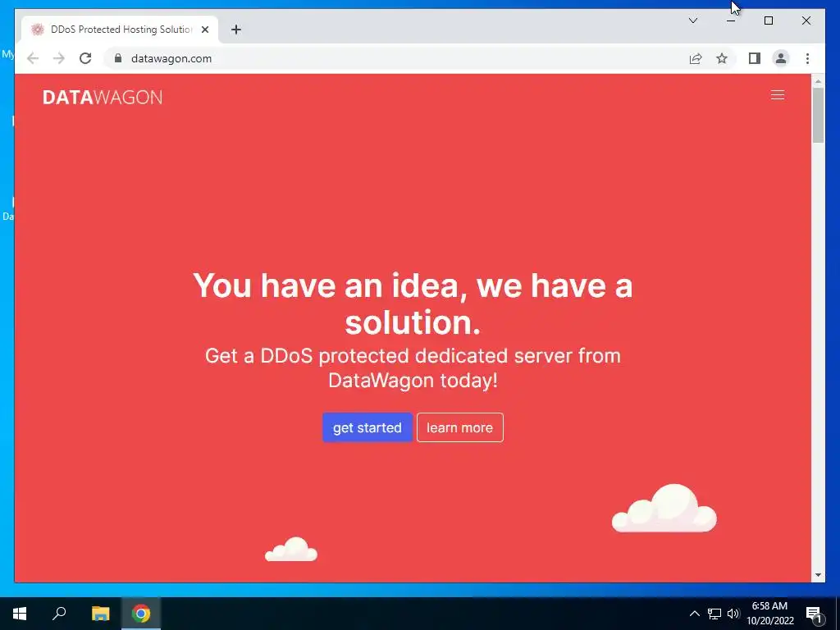The width and height of the screenshot is (840, 630).
Task: Click the DataWagon logo
Action: 103,97
